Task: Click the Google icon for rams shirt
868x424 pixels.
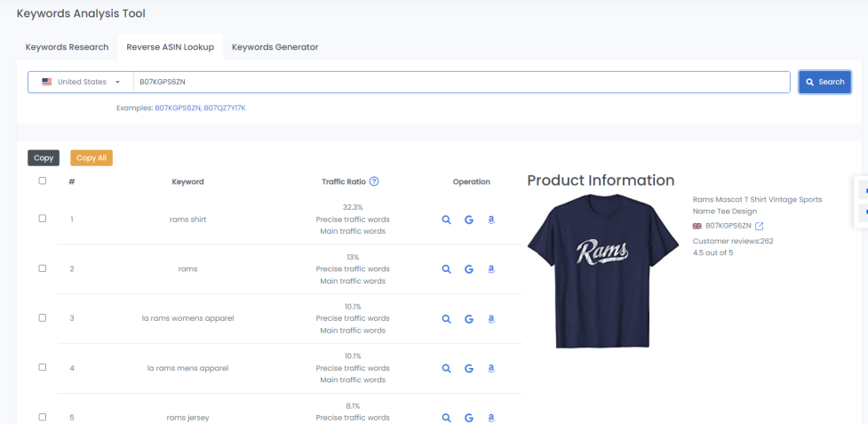Action: pyautogui.click(x=469, y=220)
